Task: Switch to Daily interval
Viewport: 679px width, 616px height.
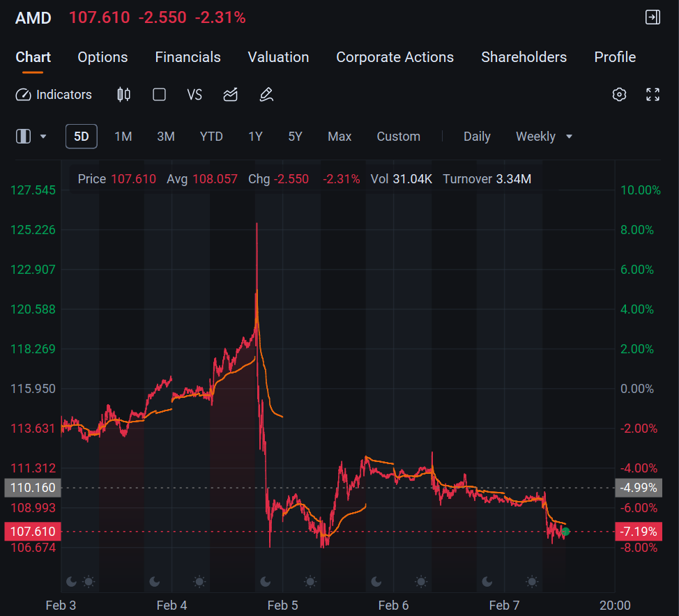Action: coord(477,137)
